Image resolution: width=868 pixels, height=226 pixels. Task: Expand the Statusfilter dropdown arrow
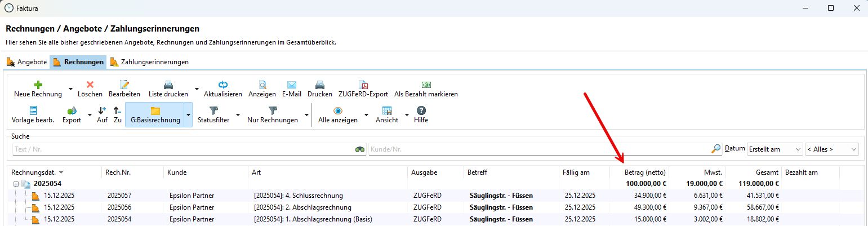tap(238, 115)
